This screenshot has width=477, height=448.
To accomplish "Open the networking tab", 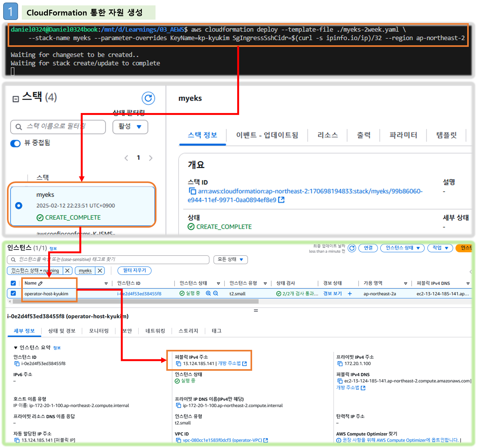I will click(155, 331).
